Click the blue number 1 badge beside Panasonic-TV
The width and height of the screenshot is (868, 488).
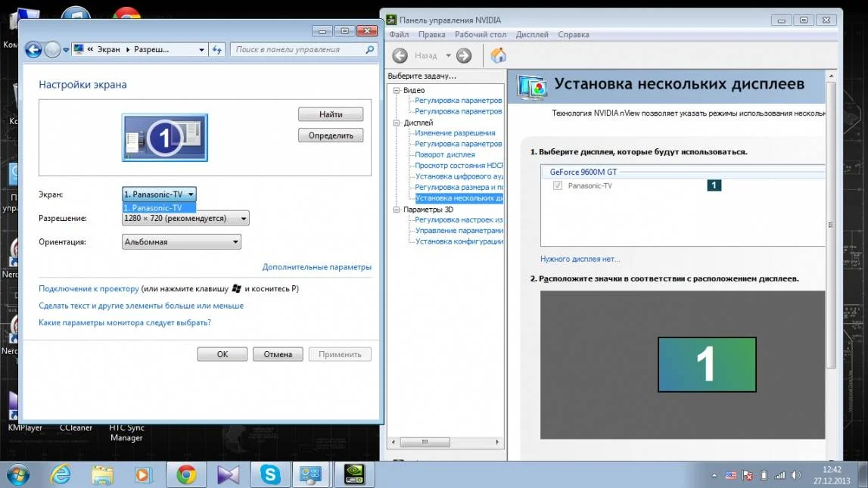(714, 185)
